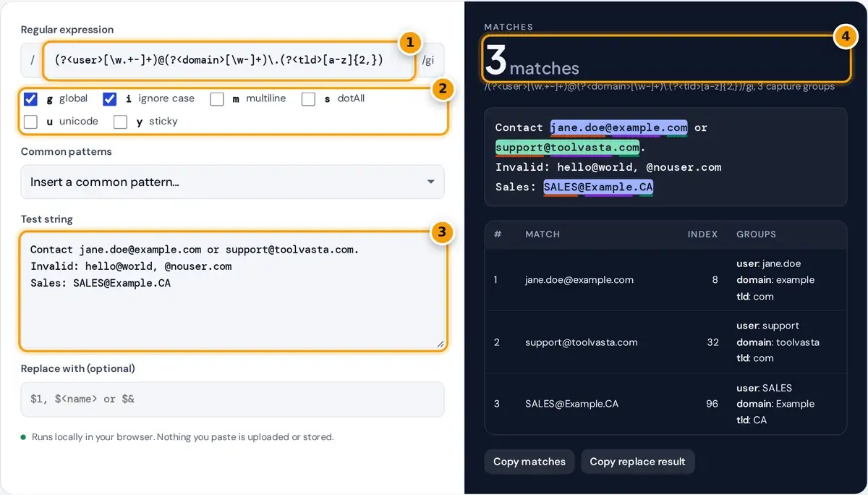Viewport: 868px width, 495px height.
Task: Click match cell SALES@Example.CA in table
Action: 572,404
